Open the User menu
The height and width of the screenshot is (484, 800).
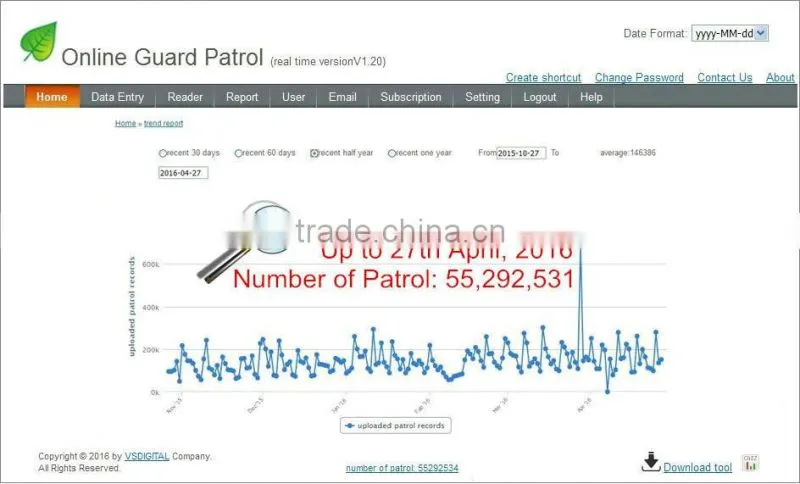[x=293, y=97]
